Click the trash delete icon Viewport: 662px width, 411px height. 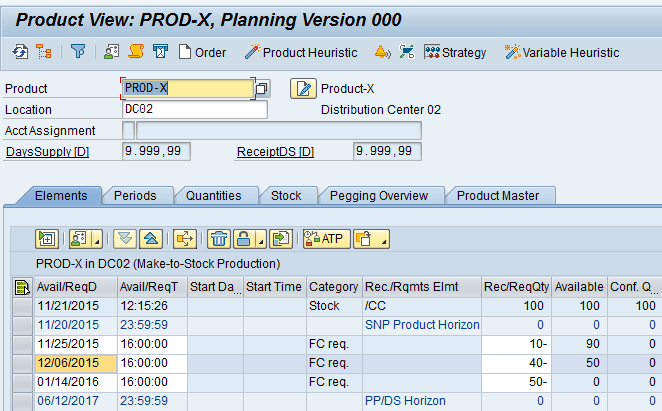(217, 239)
